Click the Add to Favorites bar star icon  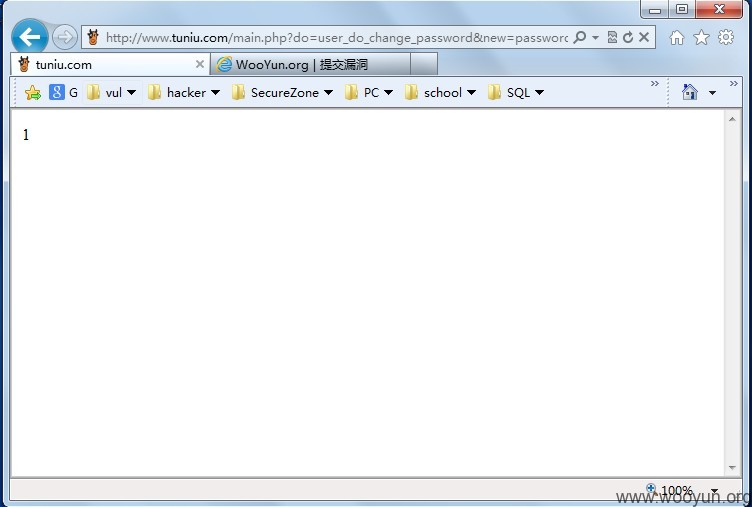click(x=33, y=93)
